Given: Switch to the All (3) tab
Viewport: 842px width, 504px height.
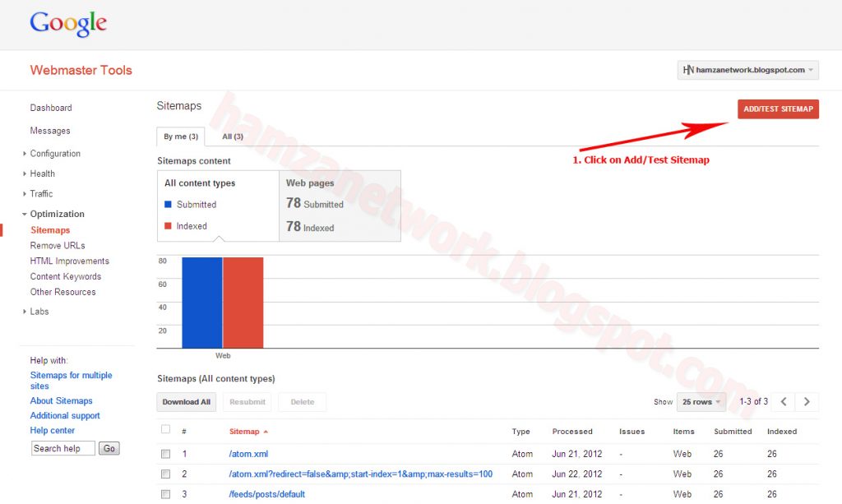Looking at the screenshot, I should (x=233, y=136).
